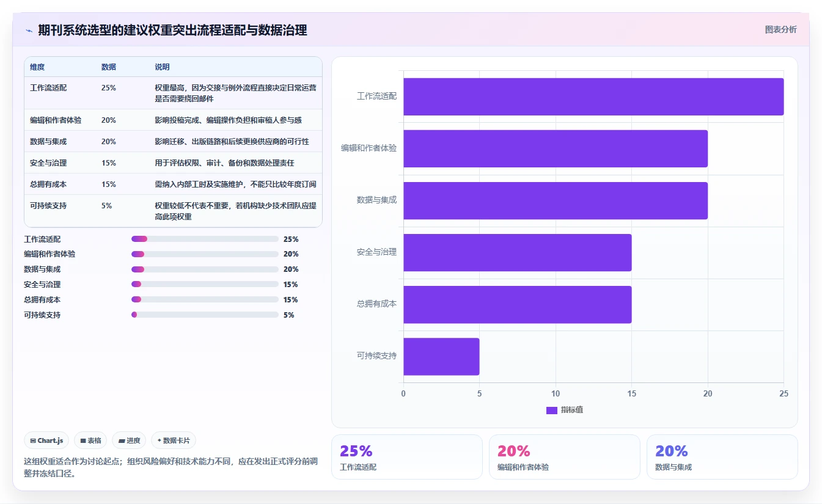Open the pink 20% 编辑和作者体验 card
This screenshot has height=504, width=822.
tap(564, 457)
